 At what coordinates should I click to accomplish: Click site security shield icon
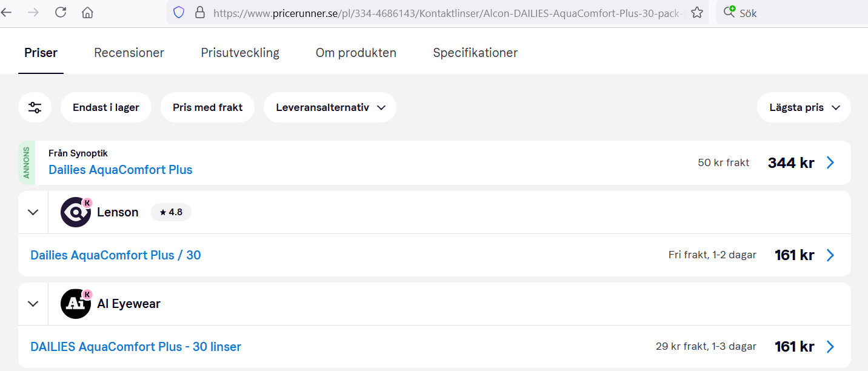(x=179, y=12)
